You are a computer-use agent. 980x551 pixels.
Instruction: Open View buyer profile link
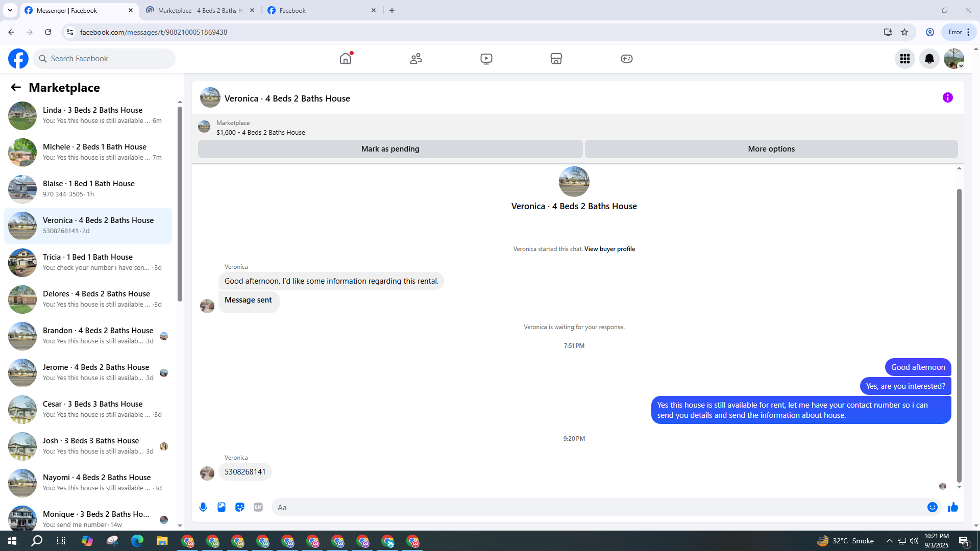[x=609, y=249]
